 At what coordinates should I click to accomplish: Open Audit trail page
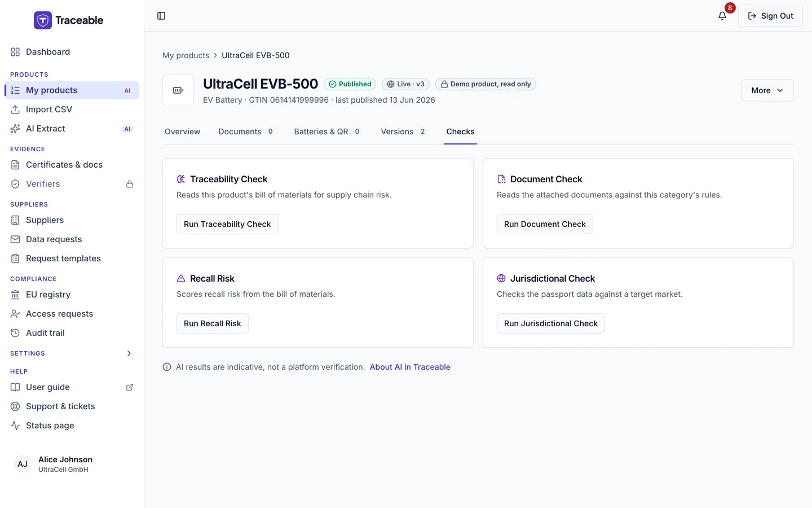point(72,333)
